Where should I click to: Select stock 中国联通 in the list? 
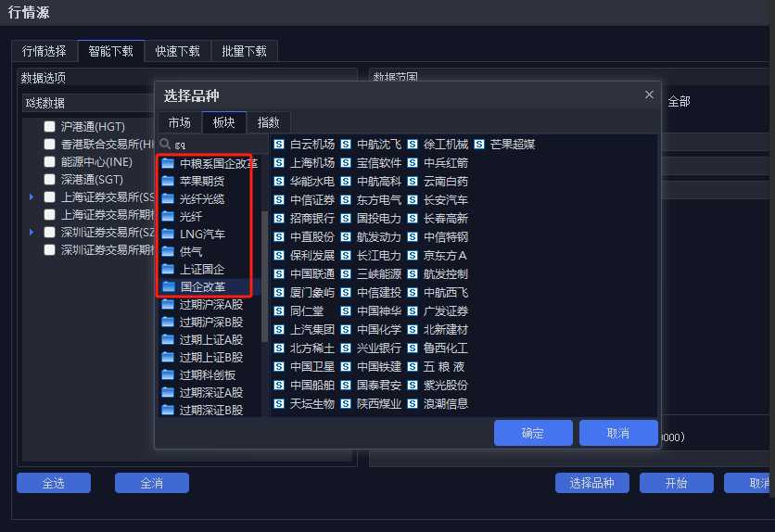click(x=311, y=274)
